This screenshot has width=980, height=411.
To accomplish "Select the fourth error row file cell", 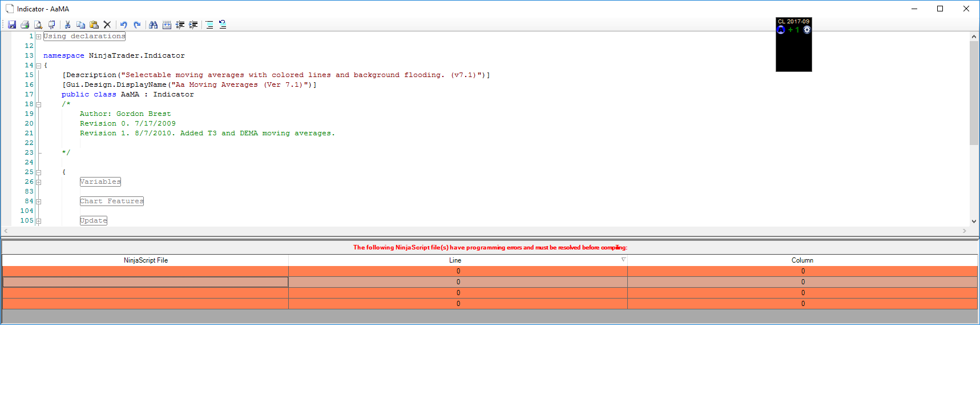I will (146, 304).
